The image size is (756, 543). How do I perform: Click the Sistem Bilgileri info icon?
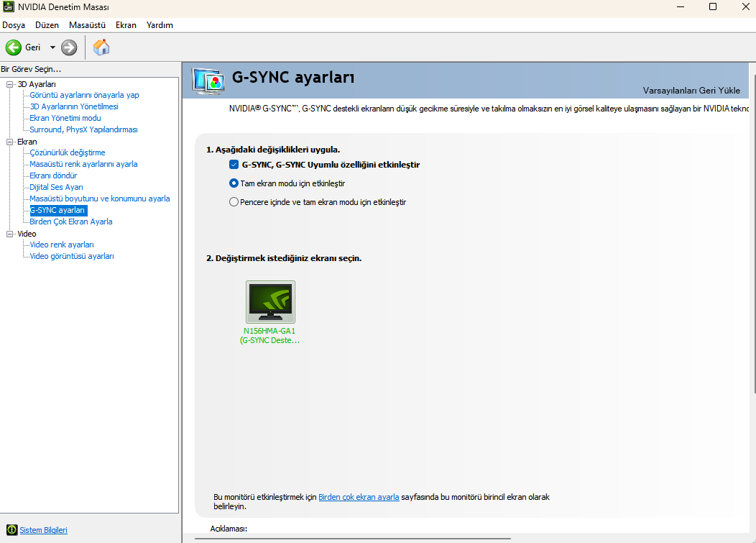pos(12,530)
